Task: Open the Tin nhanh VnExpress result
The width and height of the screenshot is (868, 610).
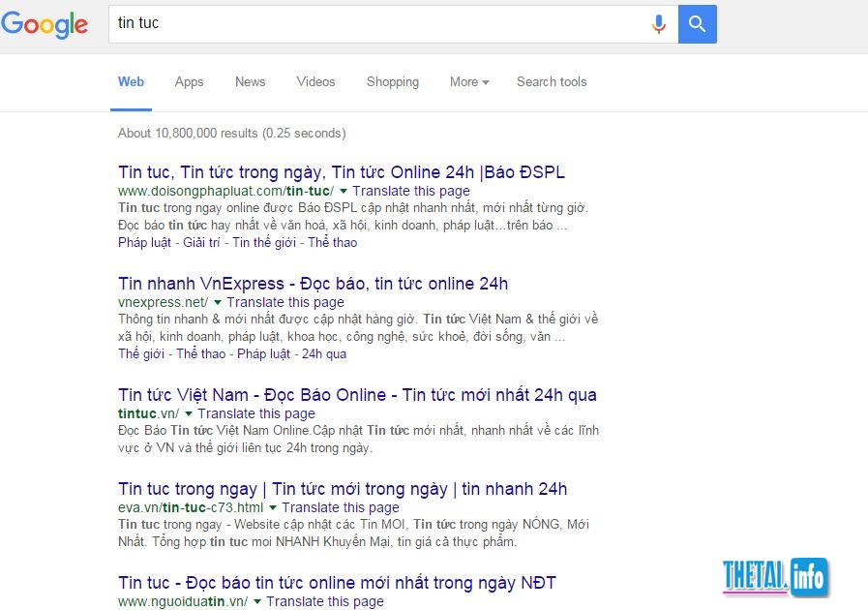Action: click(313, 284)
